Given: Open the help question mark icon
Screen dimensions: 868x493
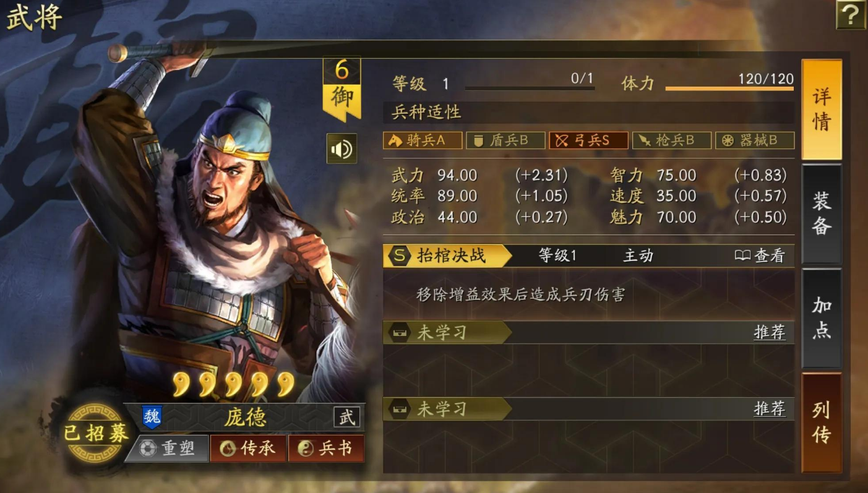Looking at the screenshot, I should [x=851, y=14].
